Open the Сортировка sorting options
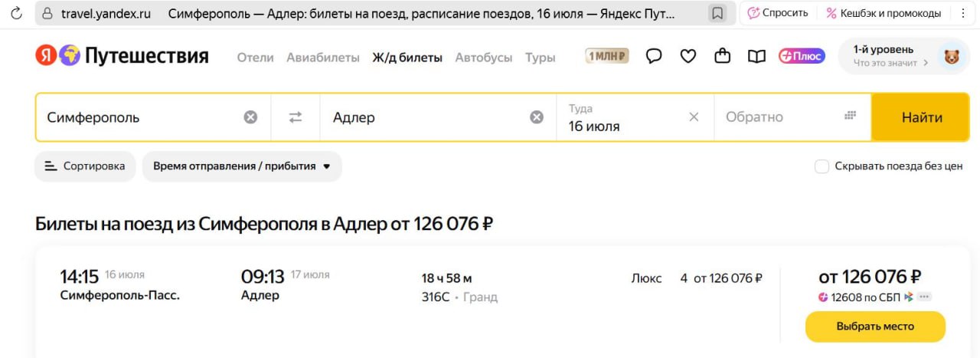The image size is (980, 358). coord(85,166)
